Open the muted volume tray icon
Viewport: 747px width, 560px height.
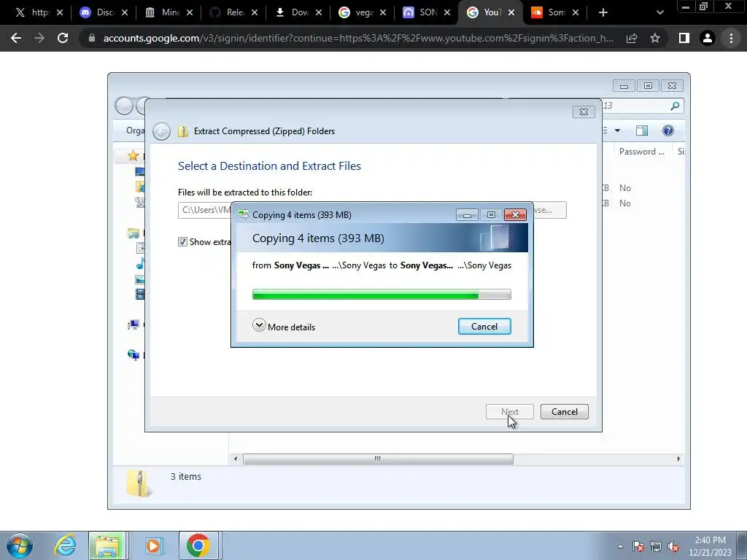click(x=673, y=546)
